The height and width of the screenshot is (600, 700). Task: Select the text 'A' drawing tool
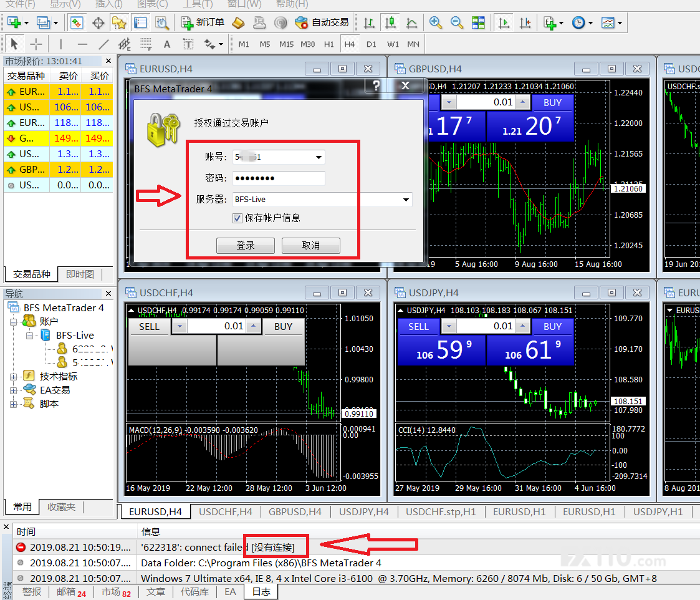(x=167, y=44)
